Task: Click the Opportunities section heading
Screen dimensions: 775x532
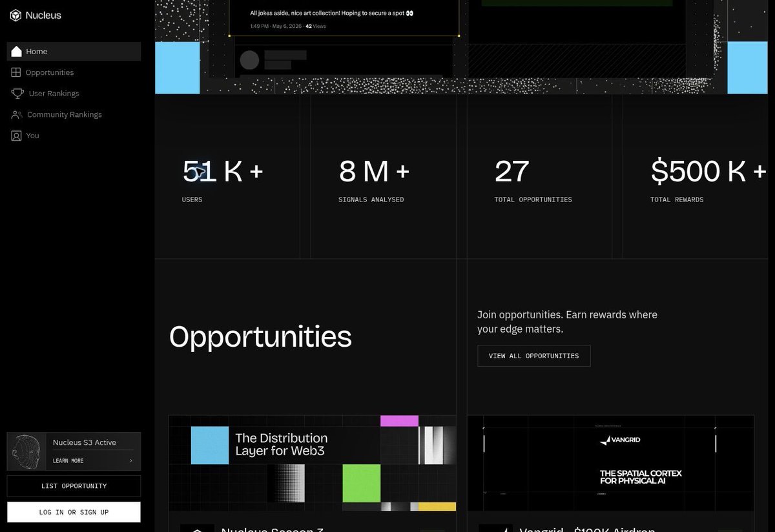Action: click(260, 337)
